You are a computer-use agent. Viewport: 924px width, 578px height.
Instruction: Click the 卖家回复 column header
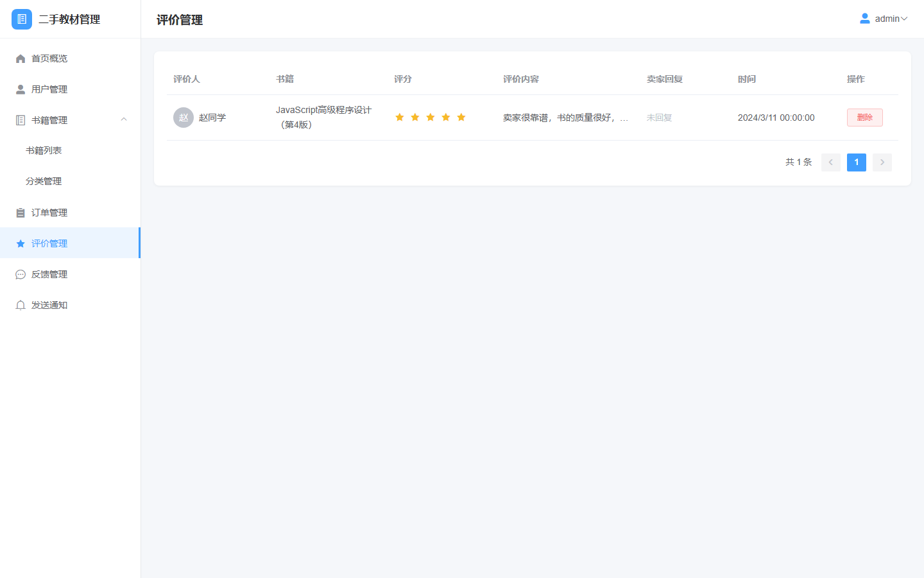click(665, 79)
